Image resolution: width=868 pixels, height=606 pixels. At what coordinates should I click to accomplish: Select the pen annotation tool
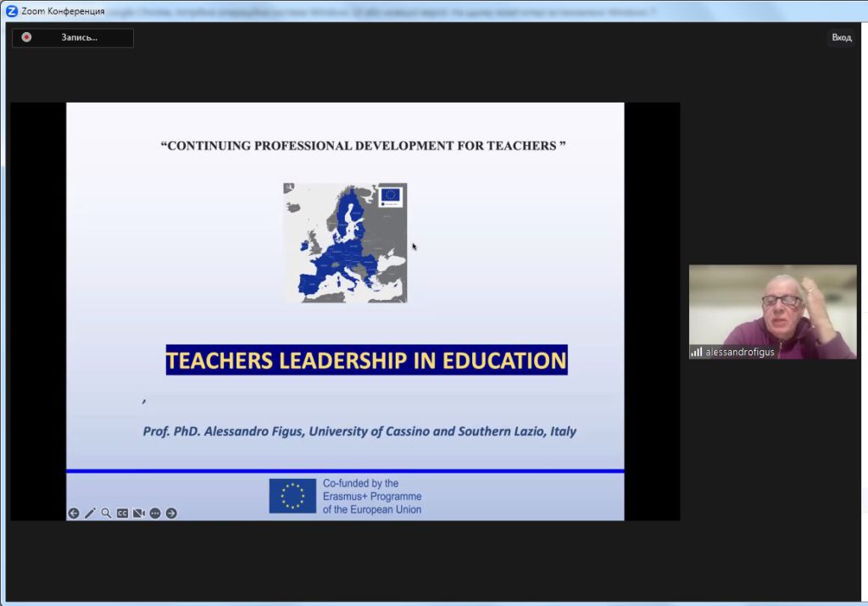90,513
